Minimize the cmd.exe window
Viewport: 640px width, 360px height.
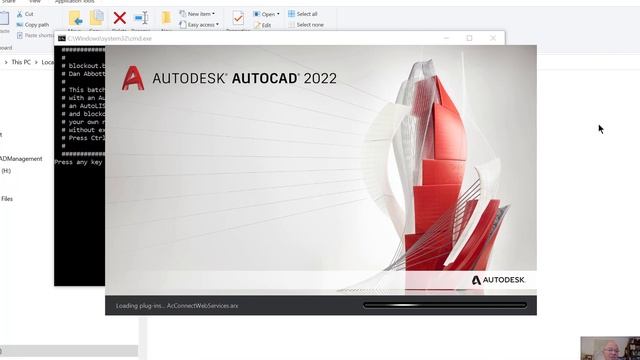pos(446,38)
